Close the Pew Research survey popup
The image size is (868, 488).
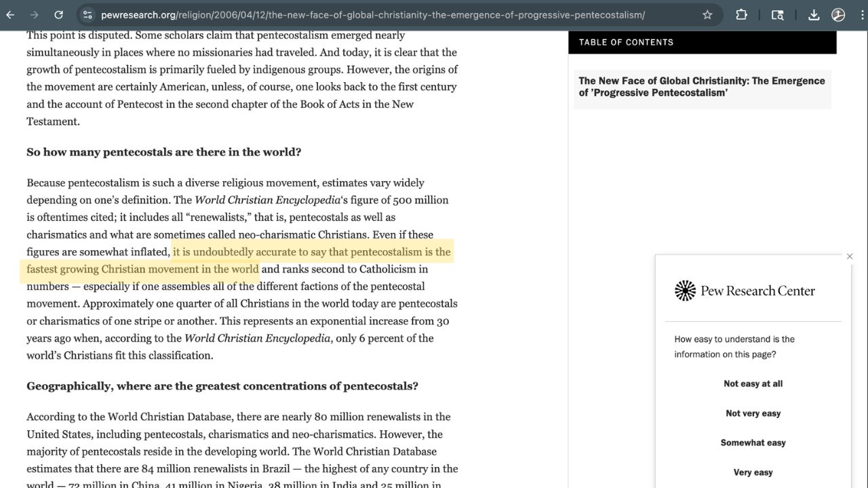(x=850, y=256)
